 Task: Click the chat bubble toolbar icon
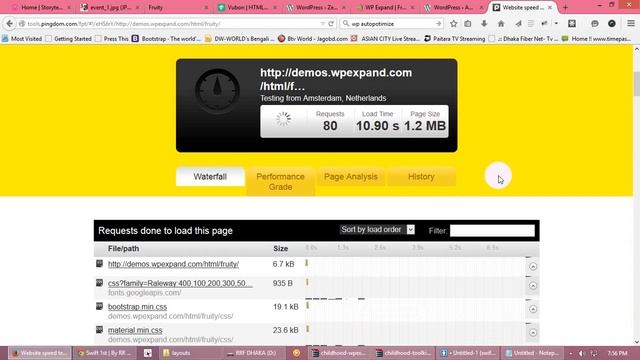[595, 24]
